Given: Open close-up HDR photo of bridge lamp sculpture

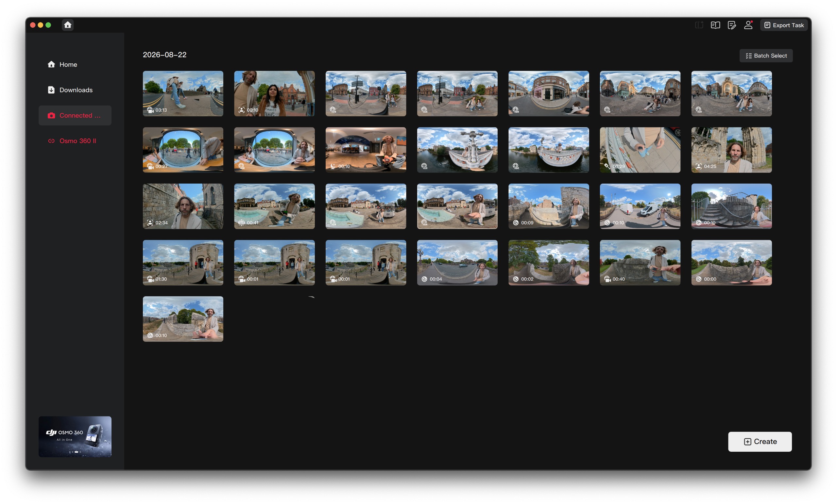Looking at the screenshot, I should [457, 150].
